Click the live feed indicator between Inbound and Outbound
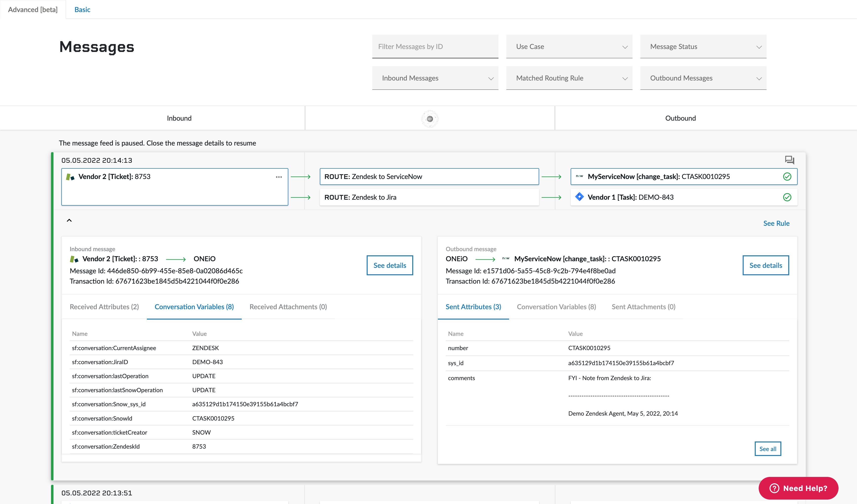The width and height of the screenshot is (857, 504). click(430, 119)
